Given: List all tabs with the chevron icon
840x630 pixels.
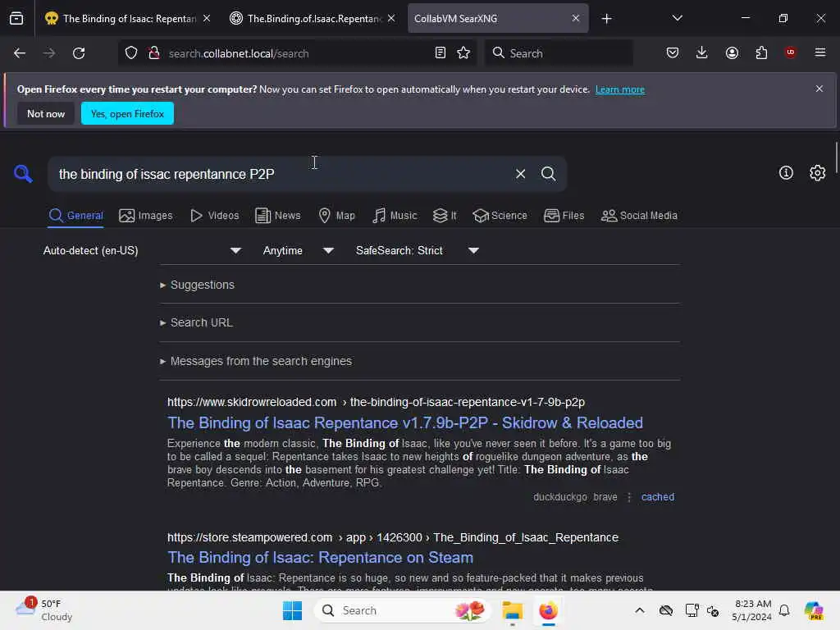Looking at the screenshot, I should pos(677,18).
